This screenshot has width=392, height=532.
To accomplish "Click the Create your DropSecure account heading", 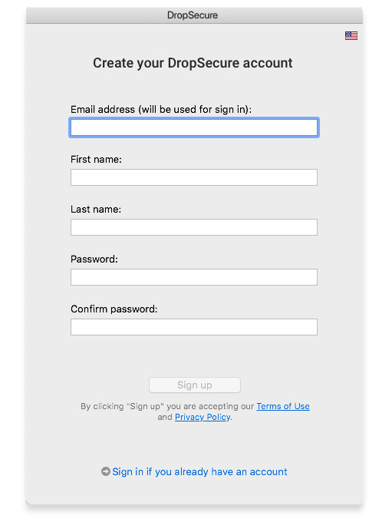I will pyautogui.click(x=193, y=63).
